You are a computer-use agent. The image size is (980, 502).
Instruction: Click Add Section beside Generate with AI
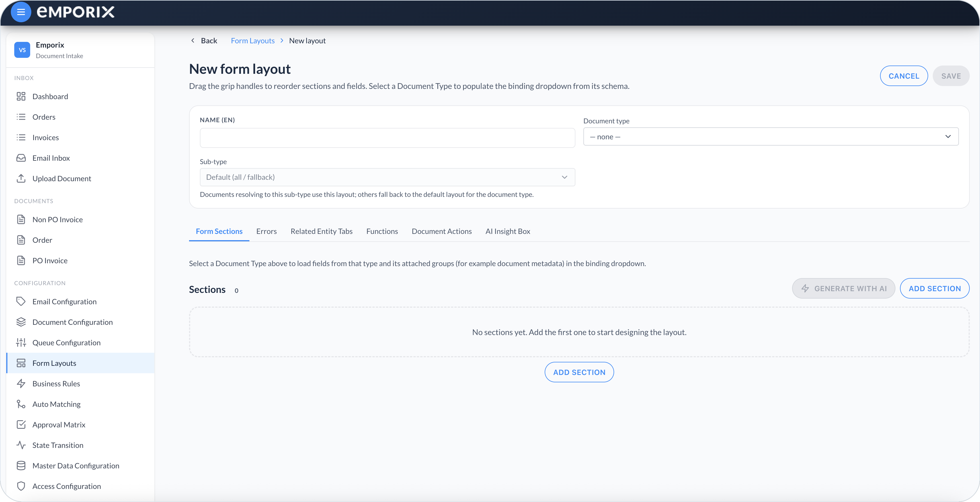click(935, 289)
